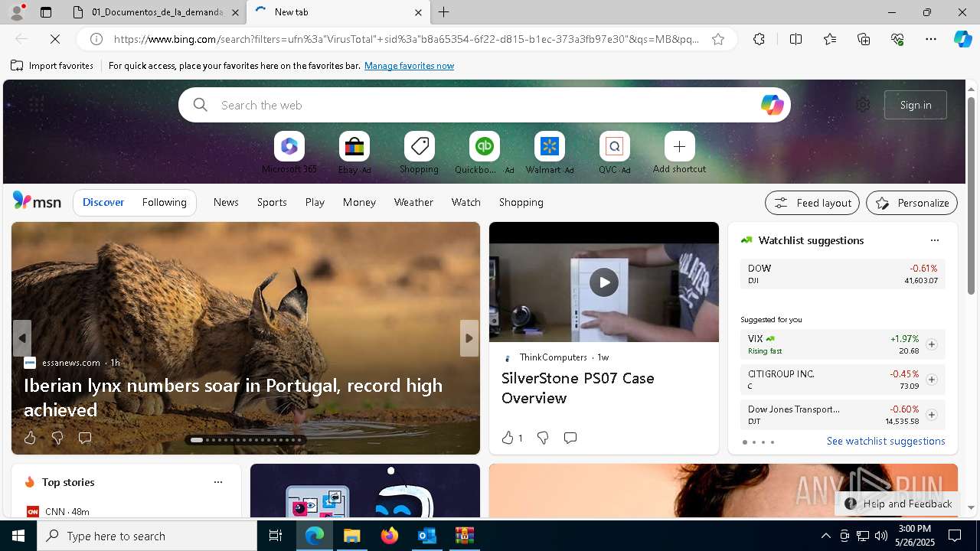Add Citigroup Inc. to watchlist
This screenshot has width=980, height=551.
coord(931,380)
